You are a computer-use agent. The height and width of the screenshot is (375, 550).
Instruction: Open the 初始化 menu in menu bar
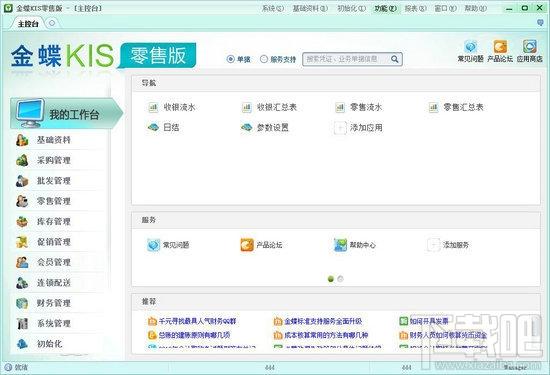351,8
